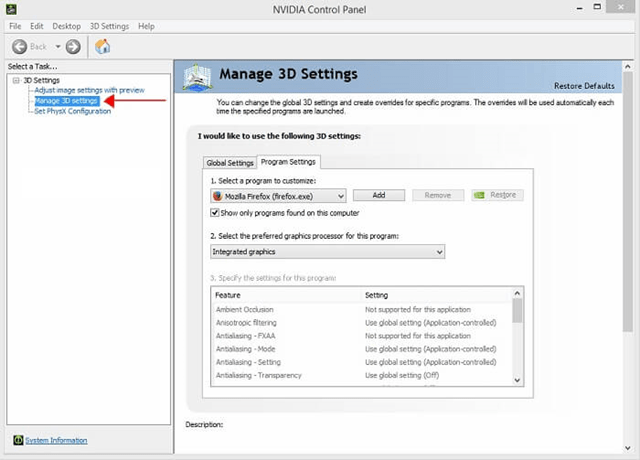Click the Forward navigation arrow icon
The height and width of the screenshot is (460, 640).
click(73, 47)
